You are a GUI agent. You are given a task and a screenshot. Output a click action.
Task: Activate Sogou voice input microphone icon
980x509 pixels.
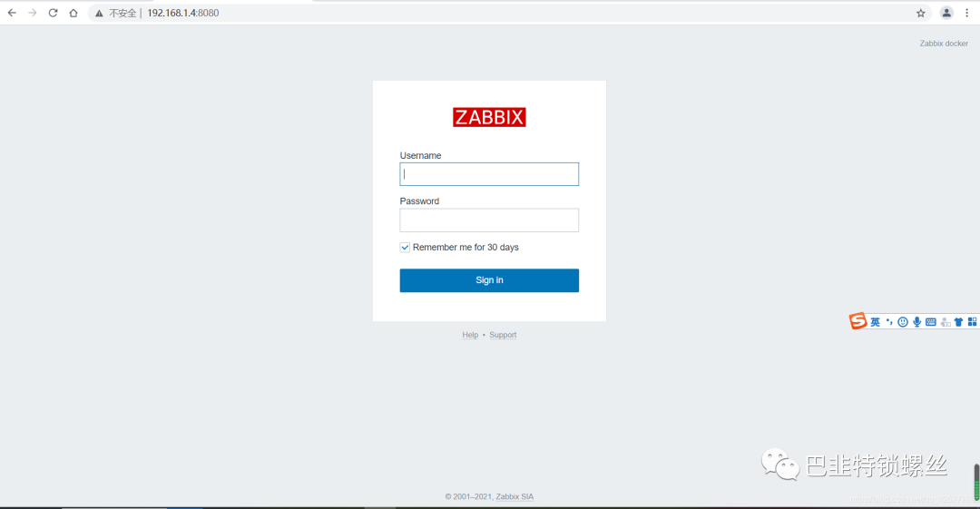point(916,322)
